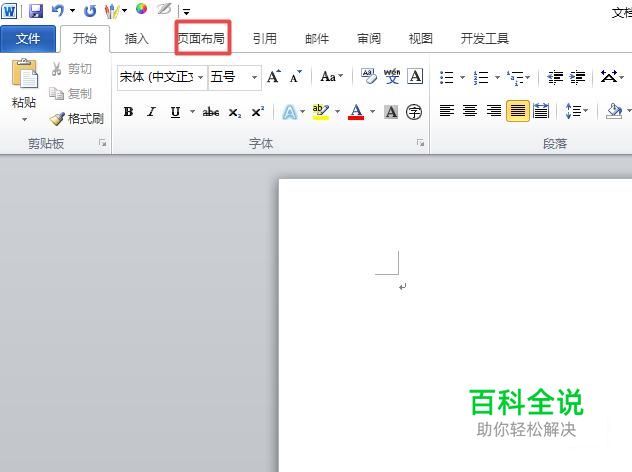Click the Undo arrow icon
The image size is (632, 472).
(x=58, y=10)
